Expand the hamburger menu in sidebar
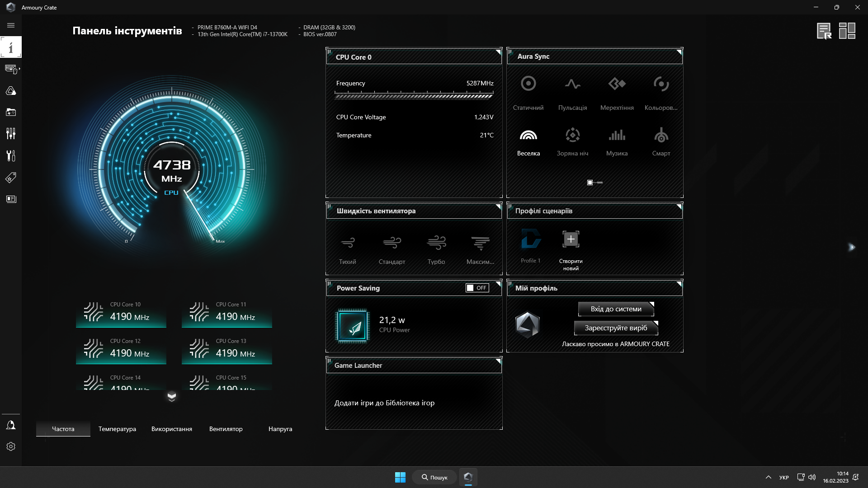This screenshot has width=868, height=488. pos(11,26)
